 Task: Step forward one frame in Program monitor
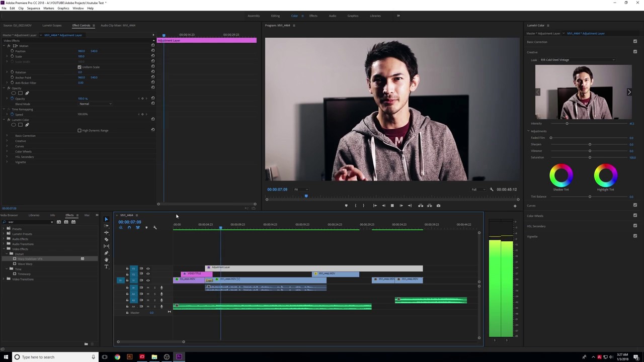(x=401, y=206)
